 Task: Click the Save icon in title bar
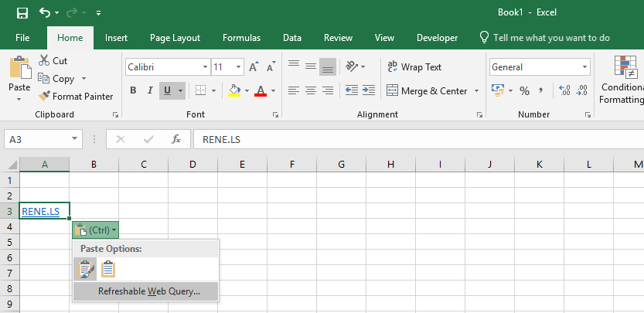[22, 13]
